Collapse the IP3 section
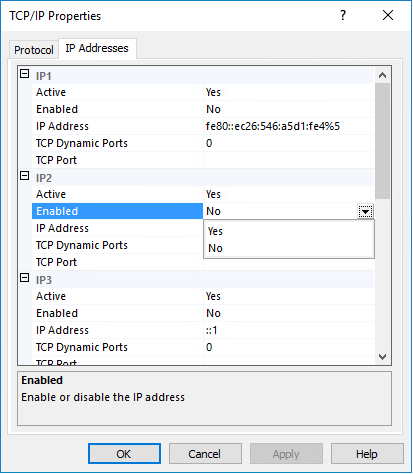Screen dimensions: 413x474 [x=25, y=278]
